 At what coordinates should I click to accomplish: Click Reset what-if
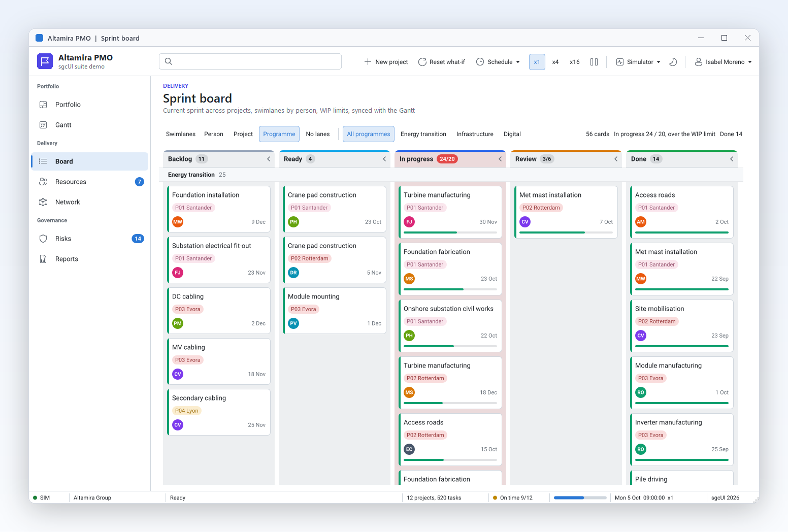441,62
